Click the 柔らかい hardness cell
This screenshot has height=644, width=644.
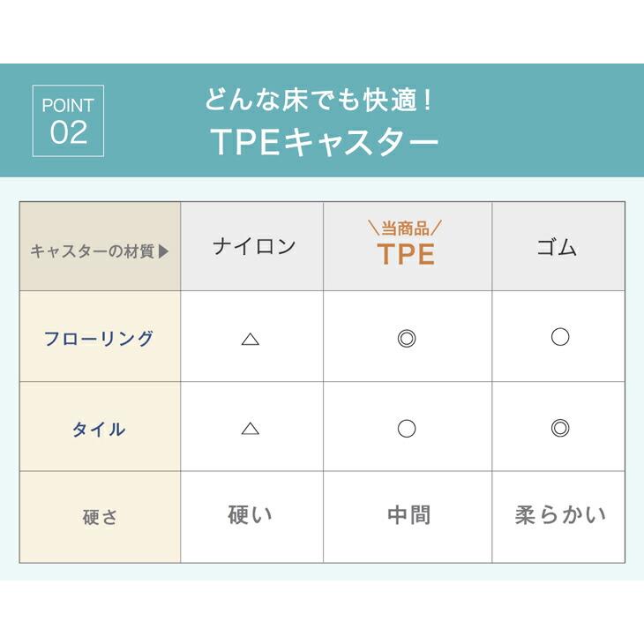pyautogui.click(x=560, y=515)
